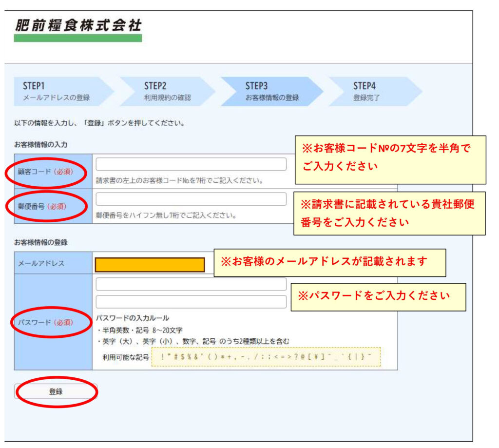
Task: Click the 利用可能な記号 symbols box
Action: point(266,357)
